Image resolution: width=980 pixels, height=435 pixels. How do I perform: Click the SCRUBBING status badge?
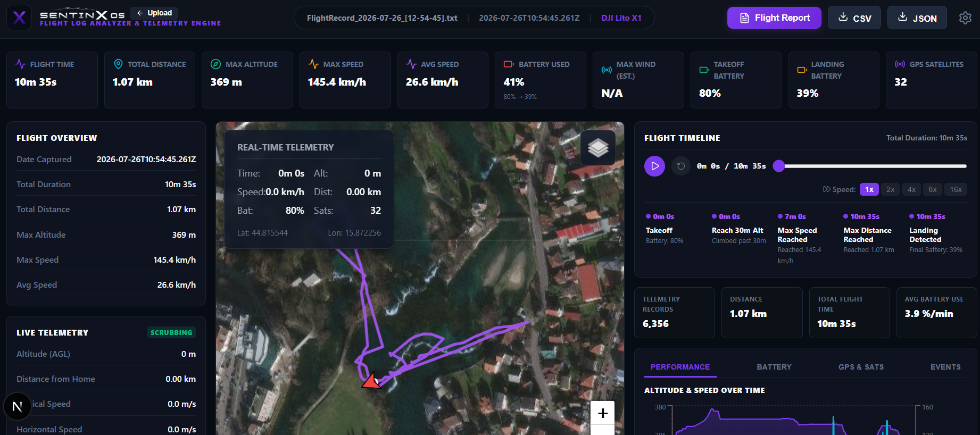click(171, 332)
